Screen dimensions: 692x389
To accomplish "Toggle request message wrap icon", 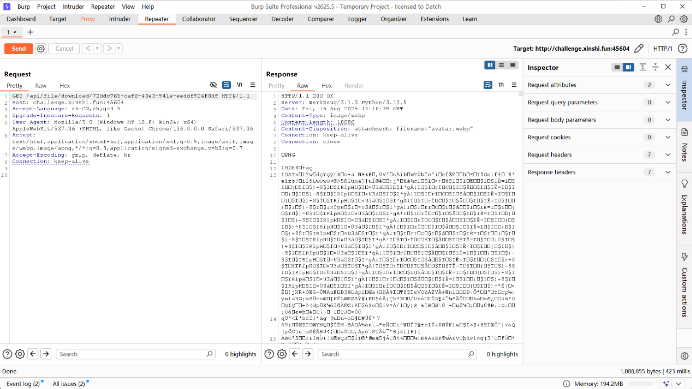I will point(226,85).
